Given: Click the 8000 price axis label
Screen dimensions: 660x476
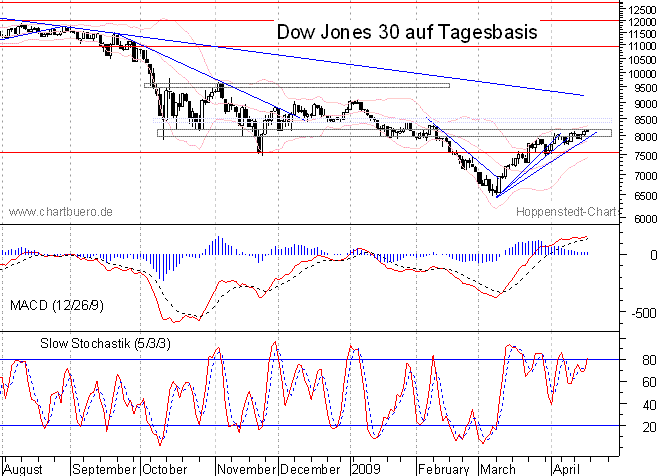Looking at the screenshot, I should (645, 137).
